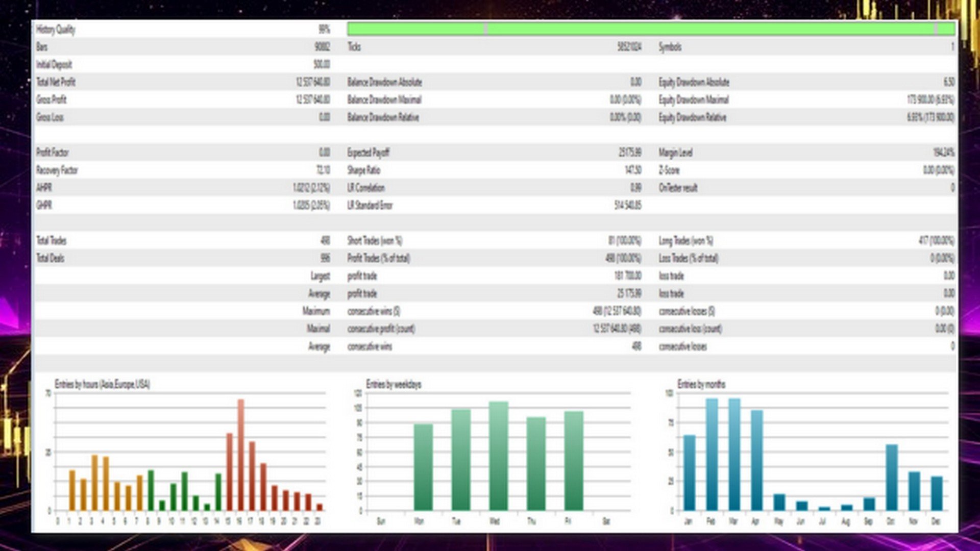Select the Loss Trades (% of total) label
This screenshot has height=551, width=980.
689,258
